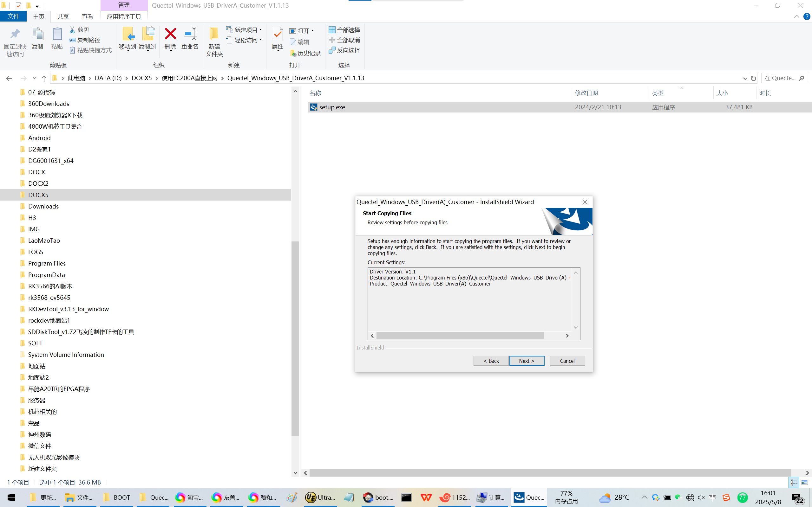Click the Next > button in the wizard
Image resolution: width=812 pixels, height=507 pixels.
(527, 361)
